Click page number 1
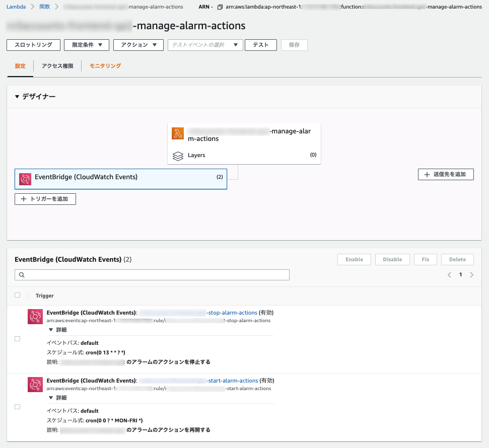 click(460, 275)
